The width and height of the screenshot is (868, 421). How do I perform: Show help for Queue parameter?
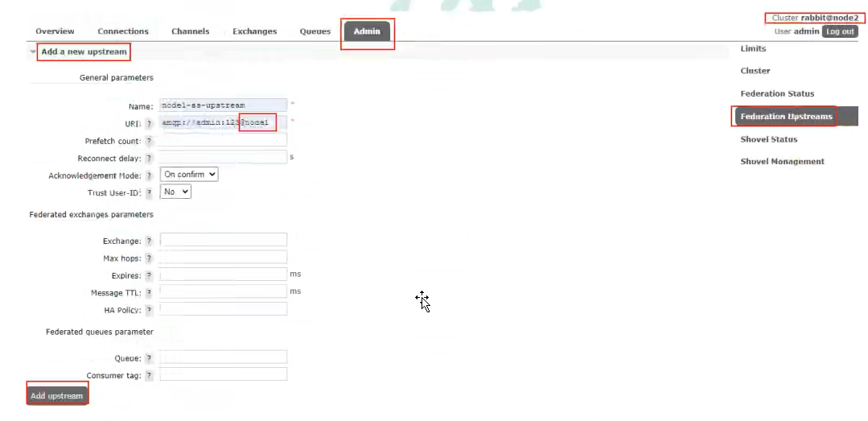tap(148, 358)
